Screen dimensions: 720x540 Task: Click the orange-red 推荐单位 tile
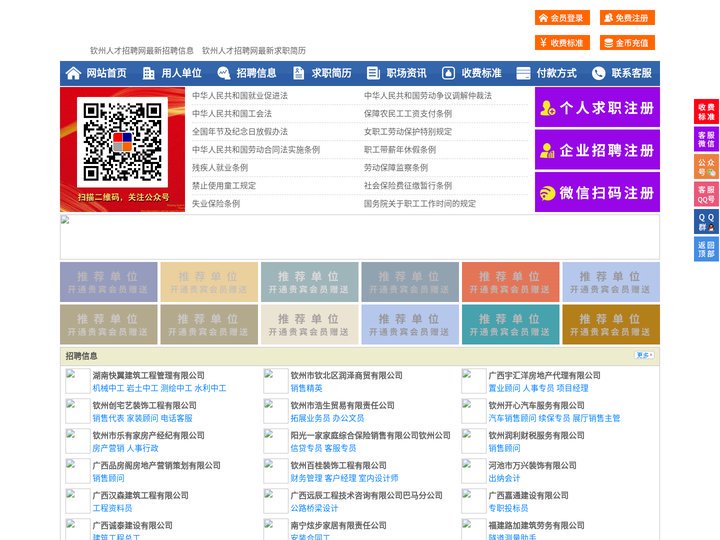pyautogui.click(x=511, y=282)
